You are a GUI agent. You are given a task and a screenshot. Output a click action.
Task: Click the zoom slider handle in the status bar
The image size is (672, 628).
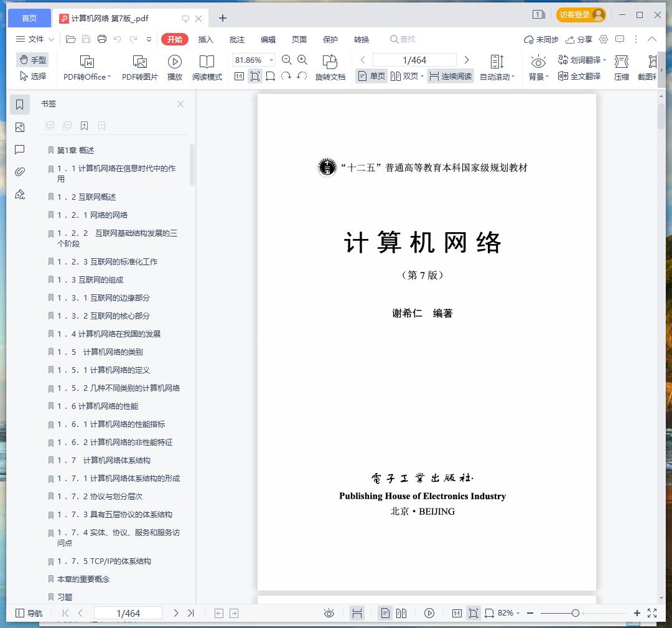point(576,614)
